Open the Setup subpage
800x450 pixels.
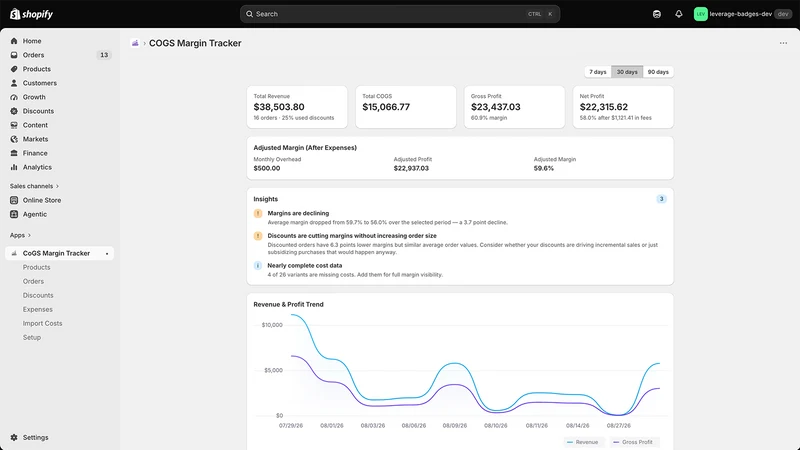tap(32, 338)
